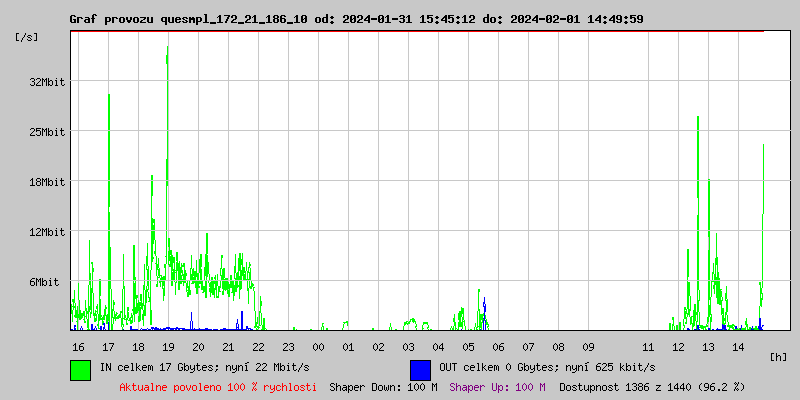The height and width of the screenshot is (400, 800).
Task: Click the '[h]' hour unit label
Action: click(778, 357)
